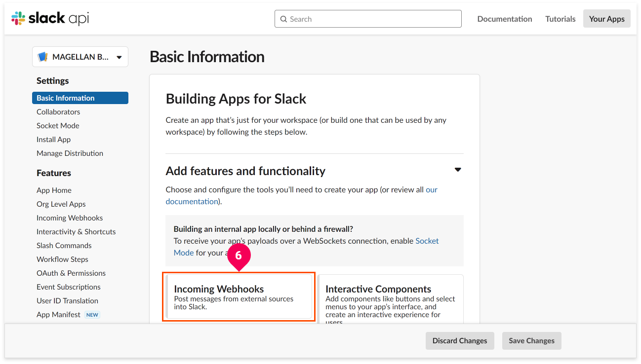Click the NEW badge beside App Manifest
641x364 pixels.
coord(92,315)
